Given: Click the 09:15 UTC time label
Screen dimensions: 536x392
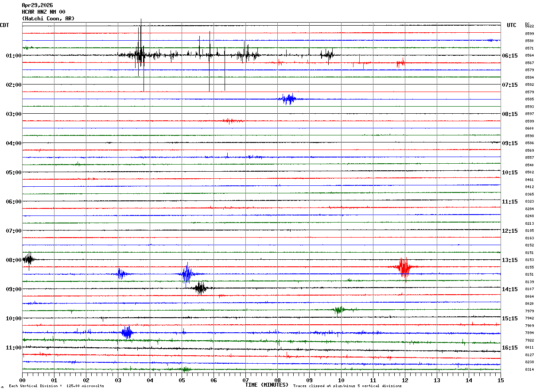Looking at the screenshot, I should click(510, 143).
